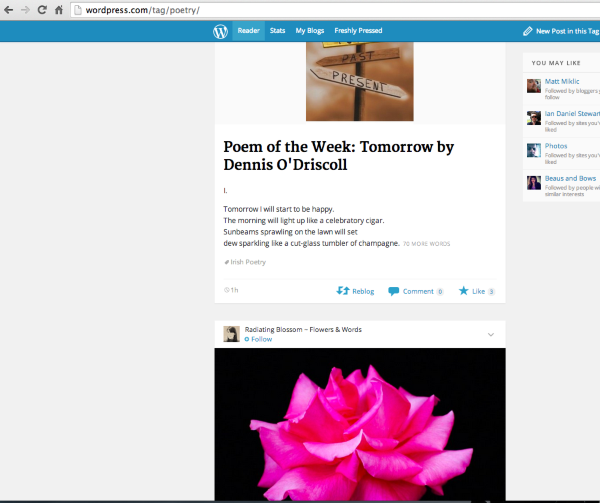Screen dimensions: 600x503
Task: Click Matt Miklic avatar image
Action: pos(534,86)
